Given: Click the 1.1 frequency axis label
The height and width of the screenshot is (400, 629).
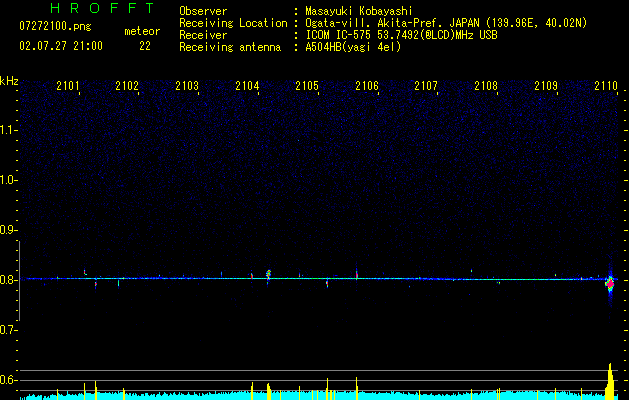Looking at the screenshot, I should pos(8,130).
